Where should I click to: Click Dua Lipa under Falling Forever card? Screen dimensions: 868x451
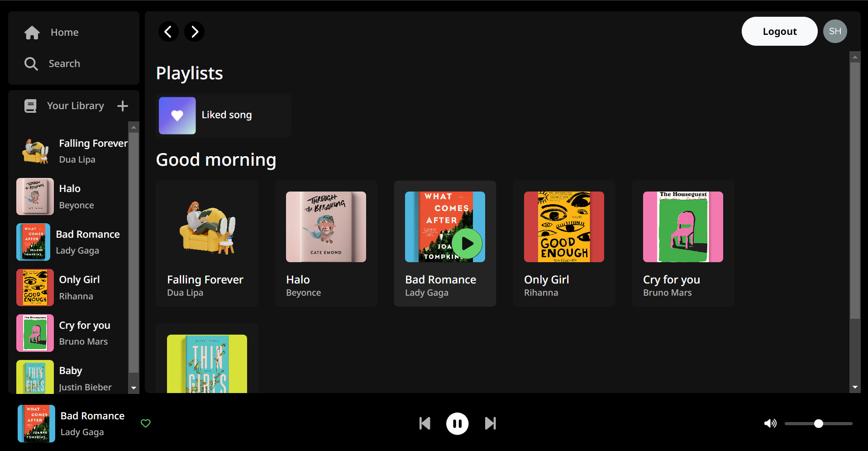[x=185, y=293]
